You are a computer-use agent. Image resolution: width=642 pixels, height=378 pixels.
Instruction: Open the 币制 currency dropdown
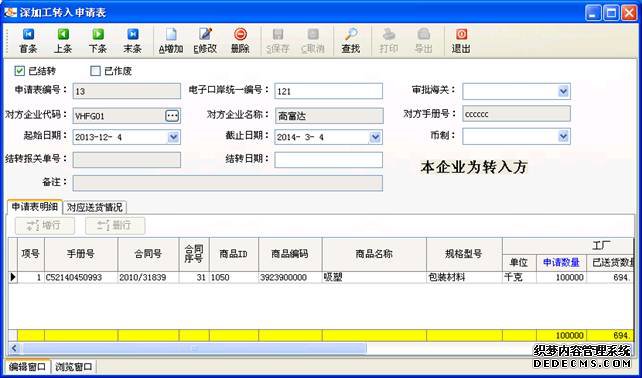click(x=563, y=136)
